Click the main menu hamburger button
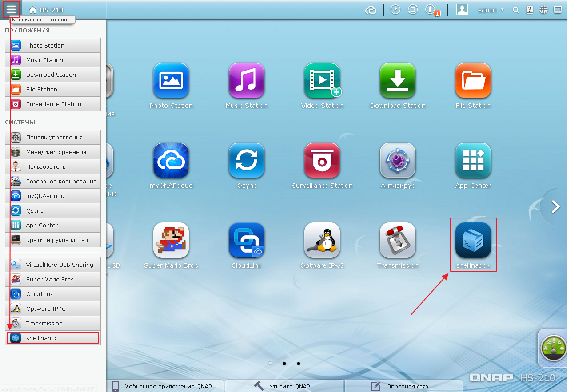 coord(11,9)
